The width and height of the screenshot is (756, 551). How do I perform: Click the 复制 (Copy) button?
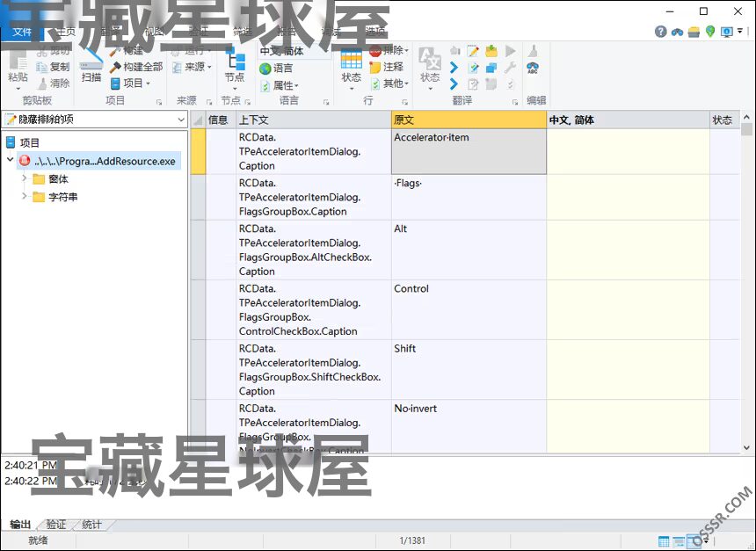pos(53,67)
